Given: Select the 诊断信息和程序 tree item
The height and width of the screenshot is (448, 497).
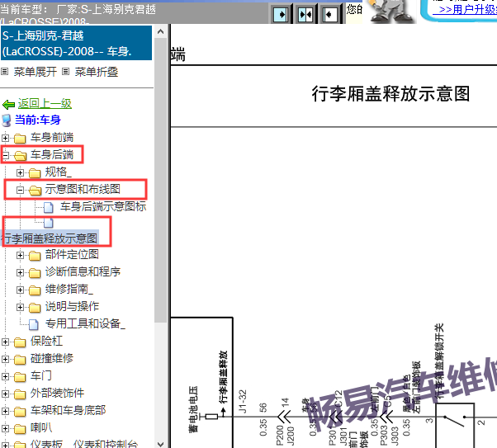Looking at the screenshot, I should point(83,271).
